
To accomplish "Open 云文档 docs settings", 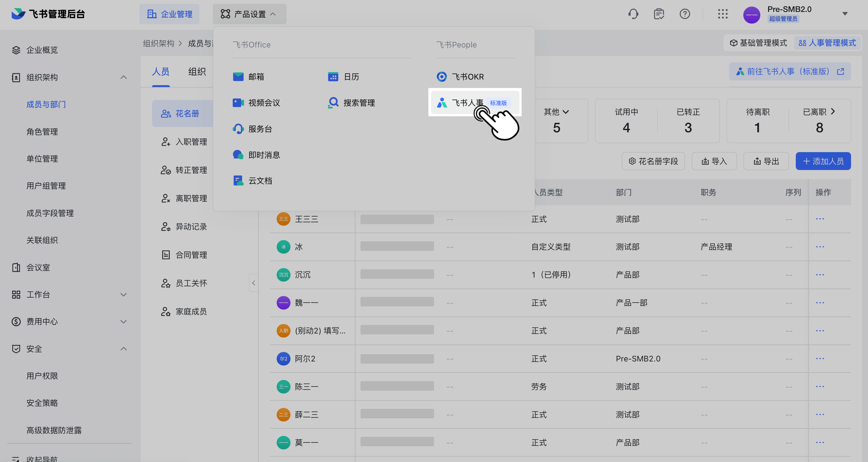I will (x=252, y=181).
